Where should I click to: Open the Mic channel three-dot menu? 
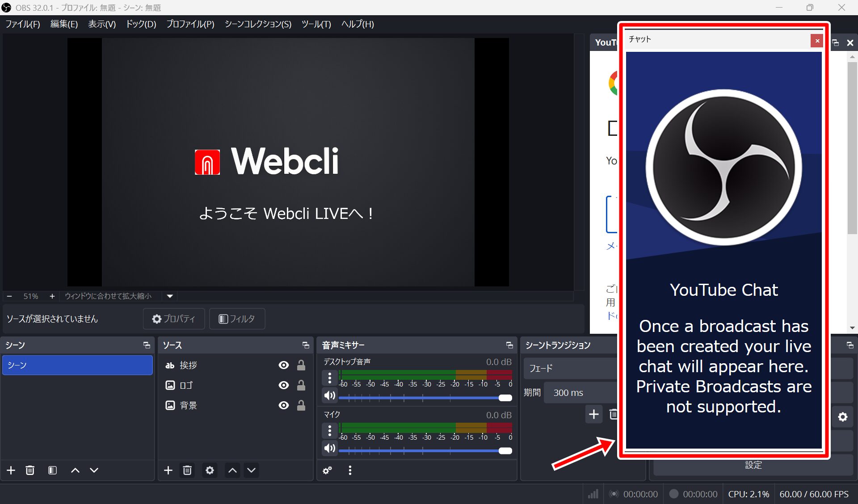pos(330,431)
